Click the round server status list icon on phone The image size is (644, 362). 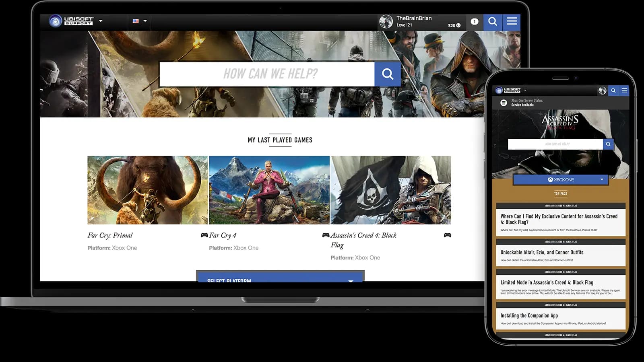coord(504,103)
